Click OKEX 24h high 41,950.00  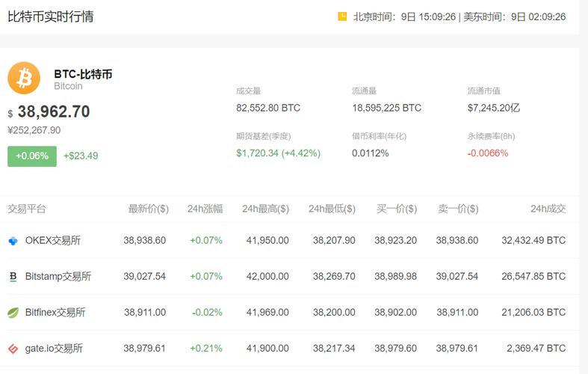267,240
